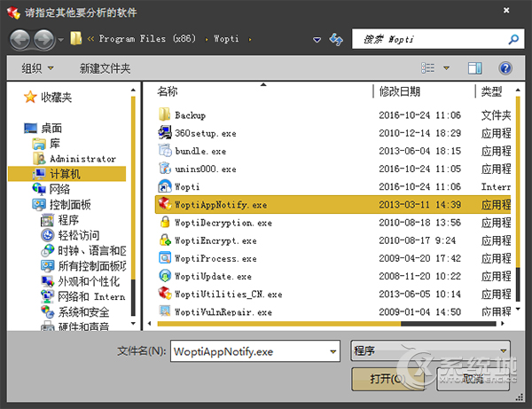Select 库 in the navigation pane

pyautogui.click(x=55, y=143)
